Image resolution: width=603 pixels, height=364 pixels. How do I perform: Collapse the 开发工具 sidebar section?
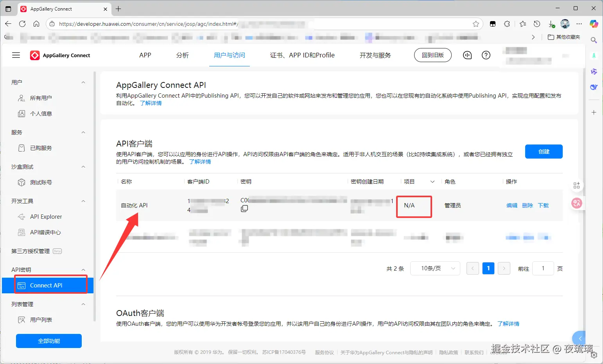click(83, 201)
